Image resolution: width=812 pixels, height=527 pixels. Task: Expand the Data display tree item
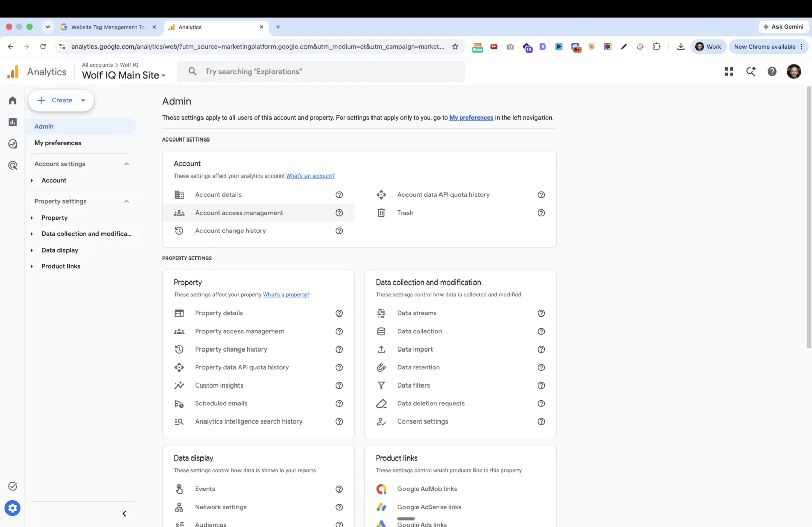[32, 250]
